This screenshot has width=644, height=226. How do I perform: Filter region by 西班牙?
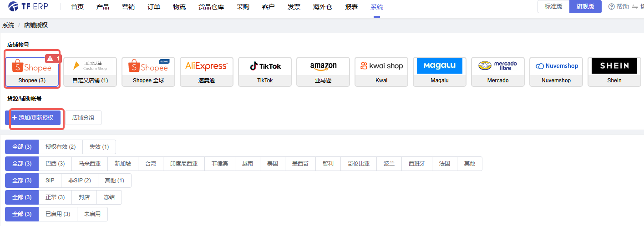pos(417,164)
